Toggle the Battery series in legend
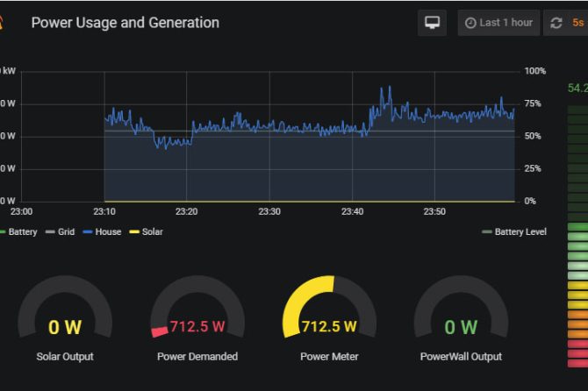This screenshot has width=588, height=391. click(22, 232)
